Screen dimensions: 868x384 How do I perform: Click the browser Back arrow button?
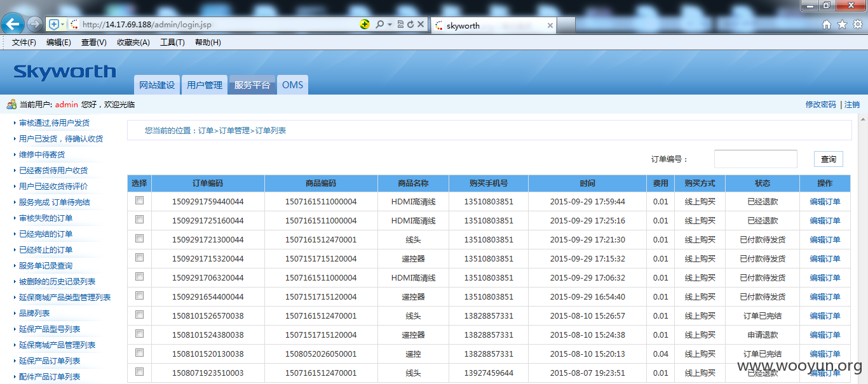click(13, 24)
